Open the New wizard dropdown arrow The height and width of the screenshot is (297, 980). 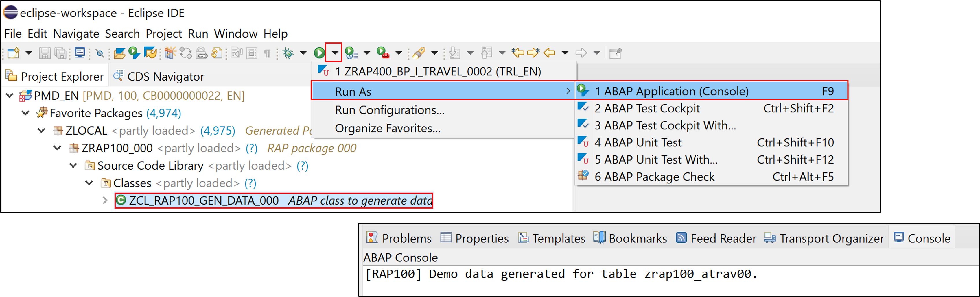(x=29, y=53)
